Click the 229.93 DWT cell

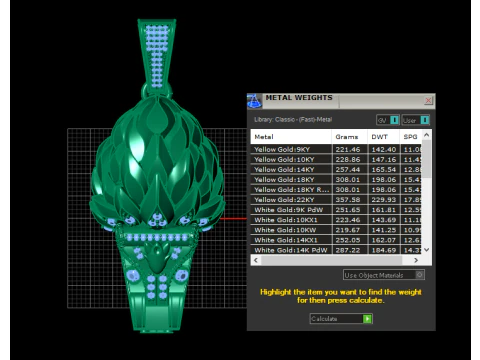[384, 200]
